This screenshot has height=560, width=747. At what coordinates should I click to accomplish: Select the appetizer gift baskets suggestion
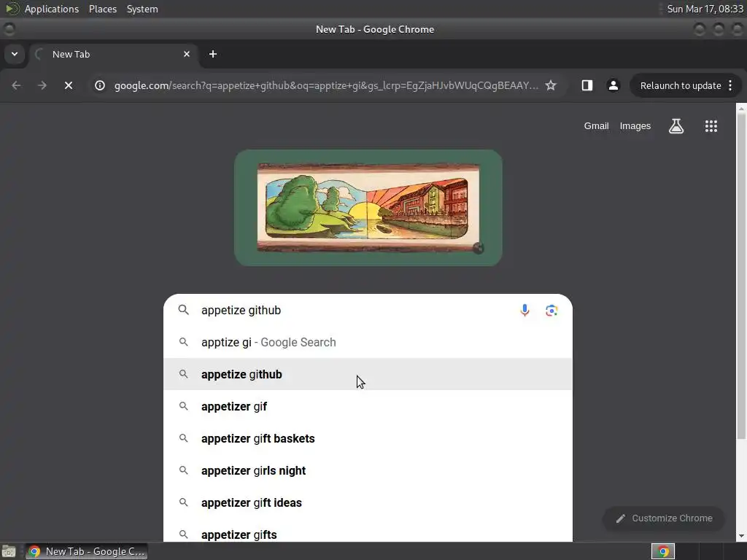coord(368,438)
